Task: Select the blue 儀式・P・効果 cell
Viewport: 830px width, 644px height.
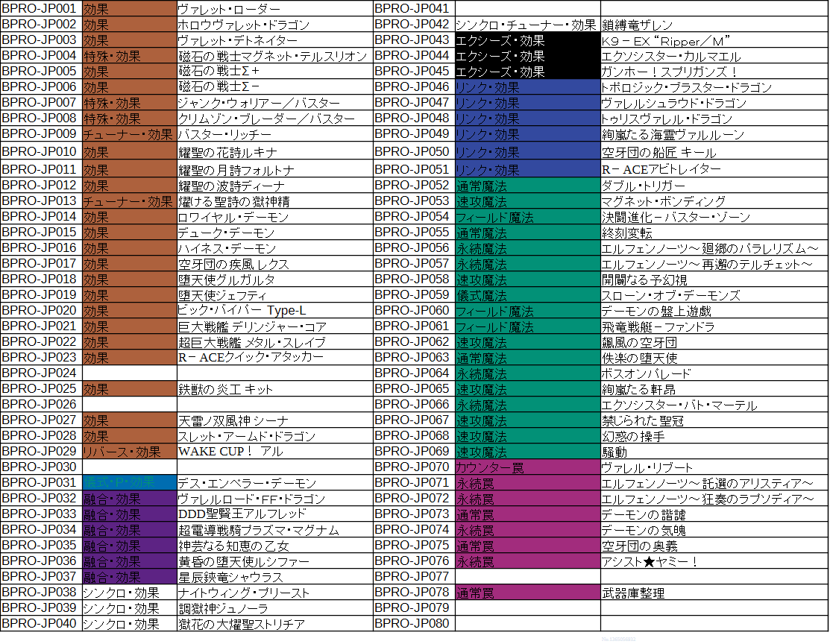Action: coord(129,482)
